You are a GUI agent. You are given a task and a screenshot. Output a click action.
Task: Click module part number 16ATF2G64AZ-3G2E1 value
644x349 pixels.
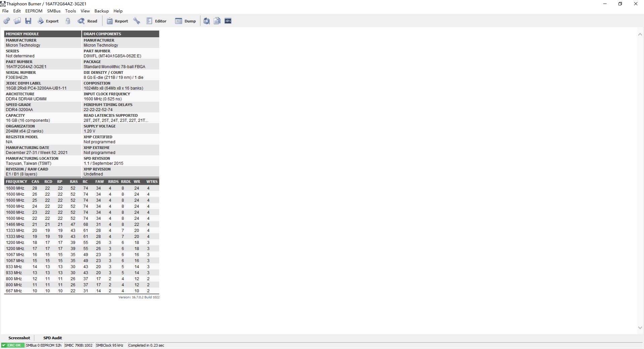26,67
